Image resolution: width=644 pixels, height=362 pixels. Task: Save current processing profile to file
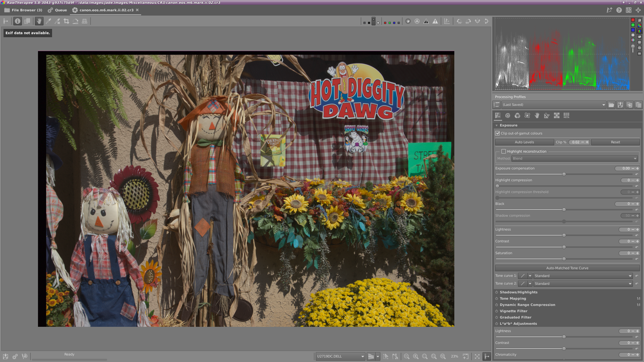tap(620, 105)
